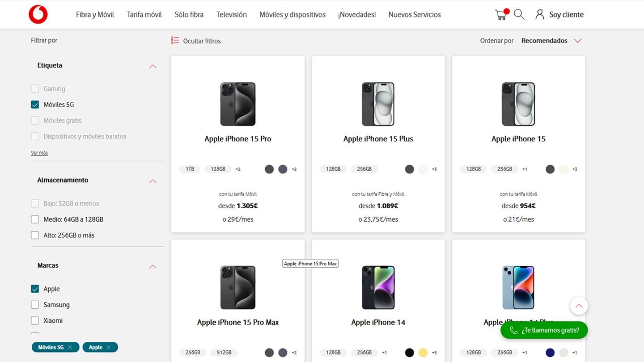This screenshot has height=362, width=644.
Task: Click Ocultar filtros
Action: tap(202, 41)
